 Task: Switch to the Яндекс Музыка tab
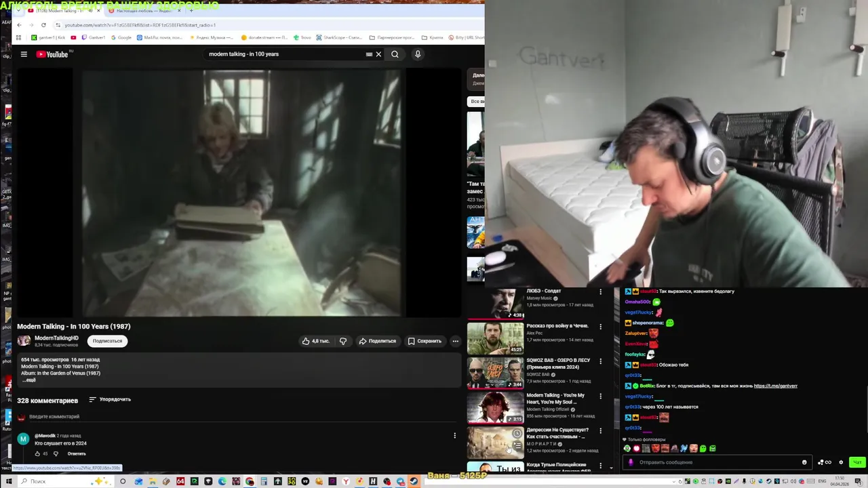pos(144,11)
